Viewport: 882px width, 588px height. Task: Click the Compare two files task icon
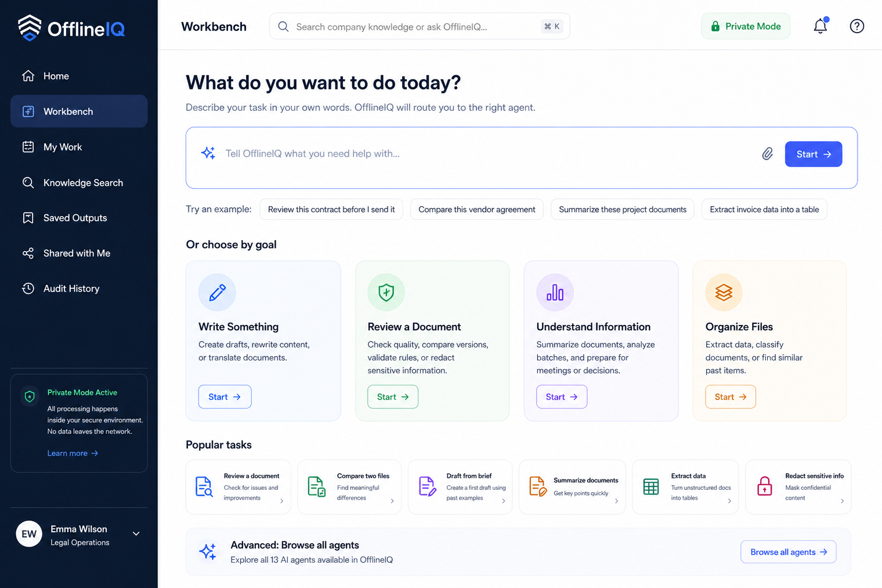point(317,486)
